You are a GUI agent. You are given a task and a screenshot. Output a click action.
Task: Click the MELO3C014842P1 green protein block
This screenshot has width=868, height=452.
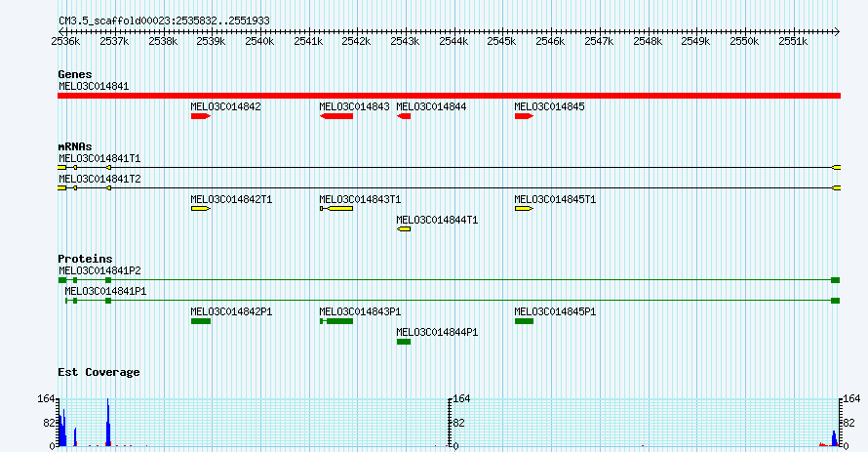click(201, 321)
